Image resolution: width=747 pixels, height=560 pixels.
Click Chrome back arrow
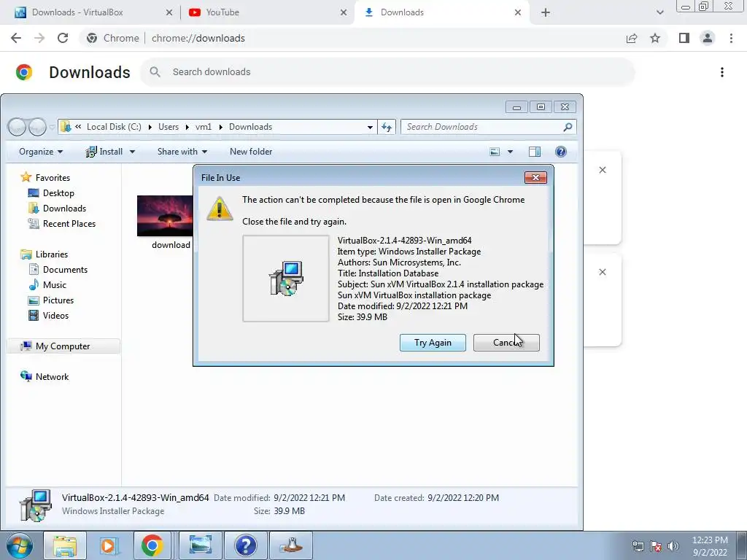tap(16, 38)
